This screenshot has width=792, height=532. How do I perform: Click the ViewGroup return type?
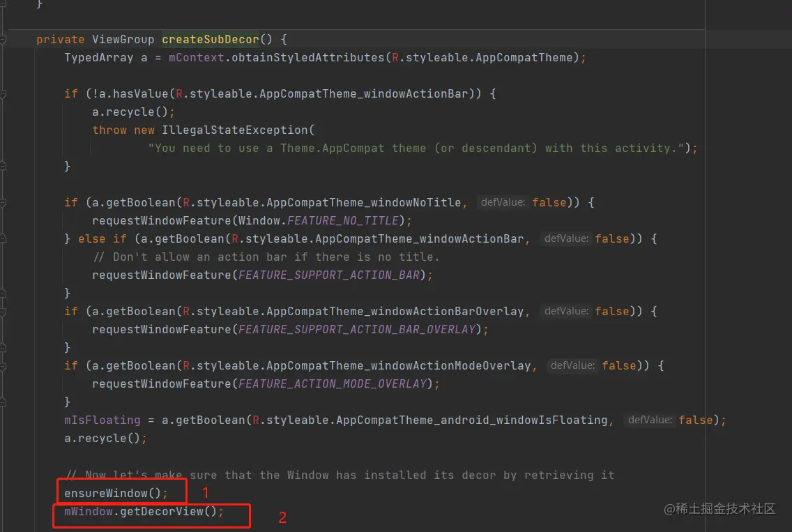click(x=123, y=40)
